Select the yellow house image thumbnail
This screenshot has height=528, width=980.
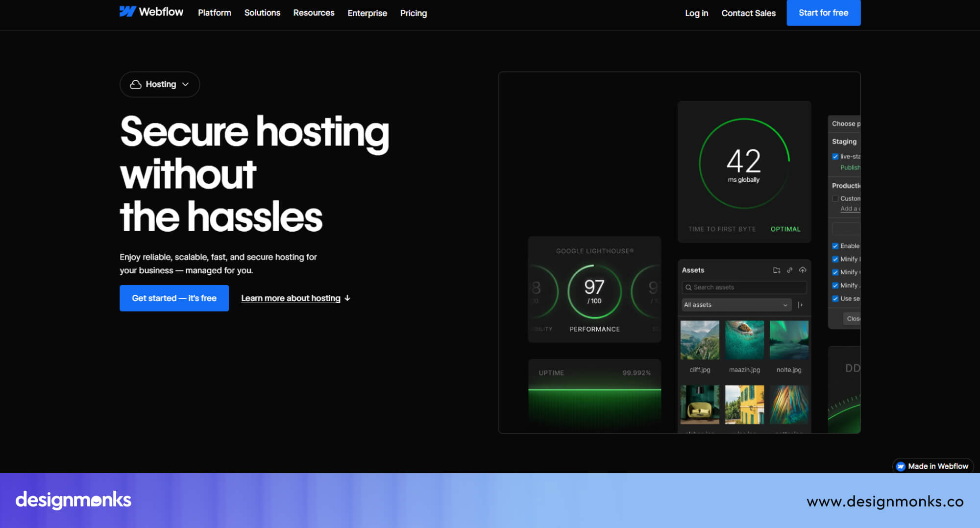pyautogui.click(x=744, y=405)
